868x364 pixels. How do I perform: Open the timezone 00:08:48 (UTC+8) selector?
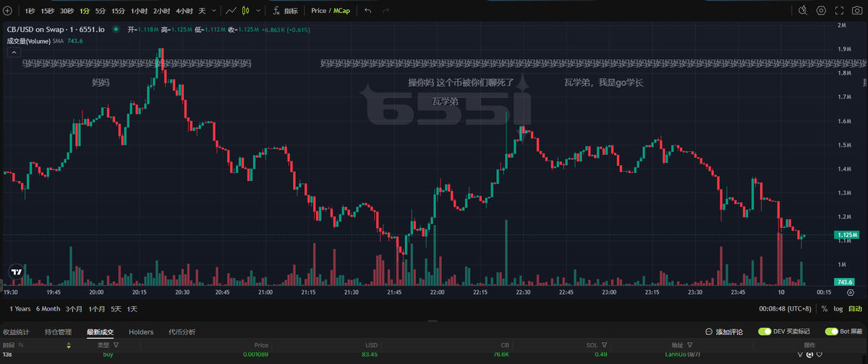click(x=785, y=308)
